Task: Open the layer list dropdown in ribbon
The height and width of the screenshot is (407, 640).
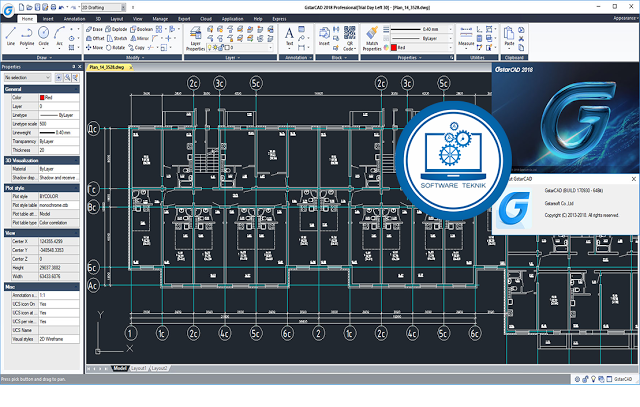Action: click(270, 48)
